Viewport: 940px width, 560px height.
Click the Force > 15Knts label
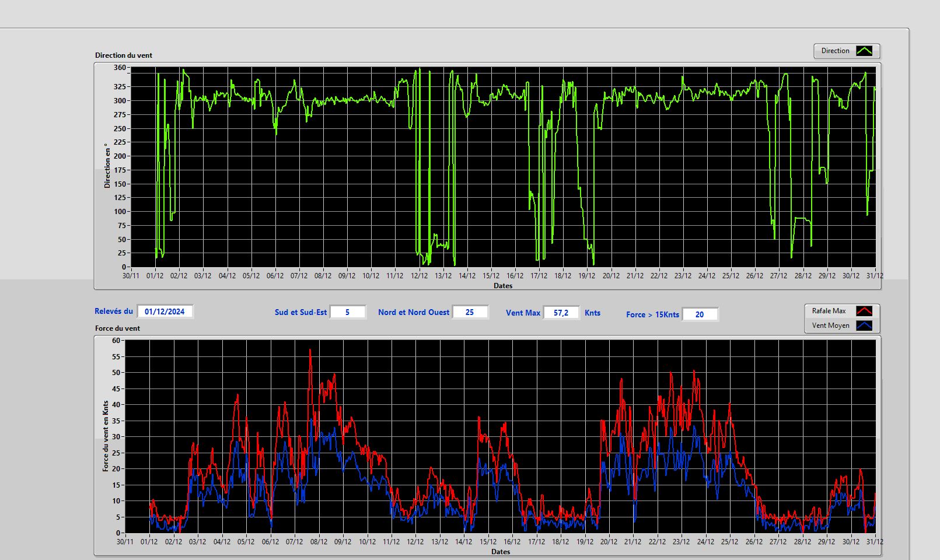point(652,315)
